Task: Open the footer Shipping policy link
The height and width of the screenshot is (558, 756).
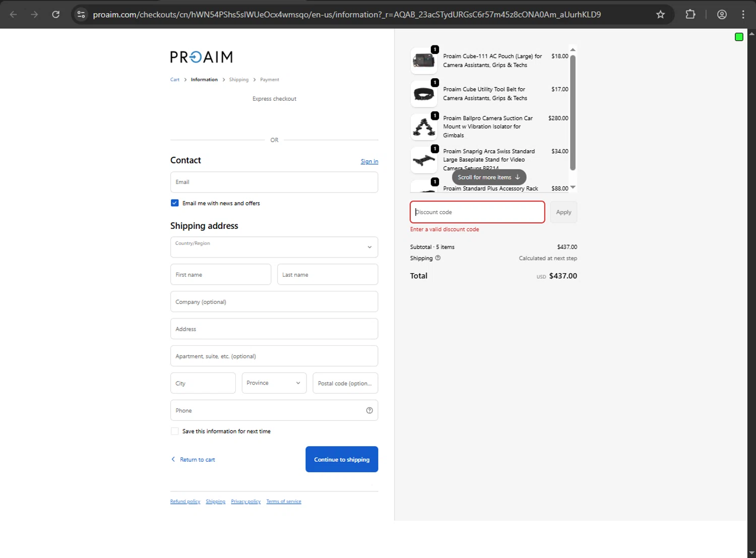Action: click(x=215, y=502)
